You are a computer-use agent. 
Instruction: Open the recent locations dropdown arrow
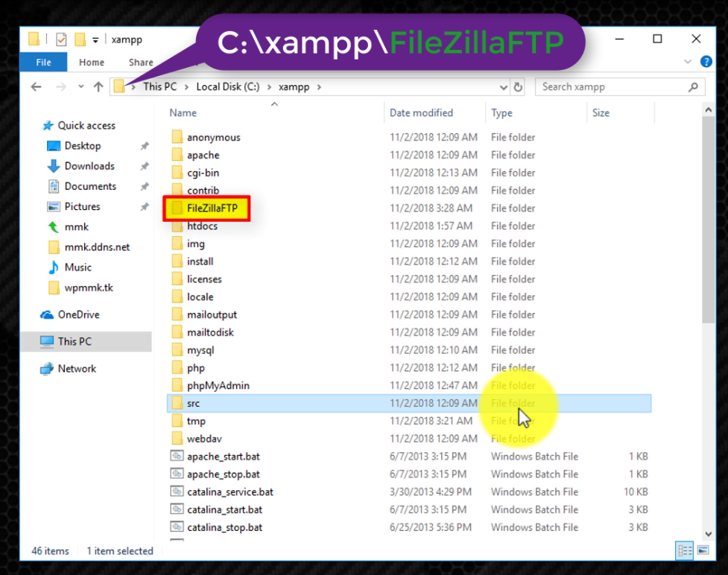click(x=80, y=87)
